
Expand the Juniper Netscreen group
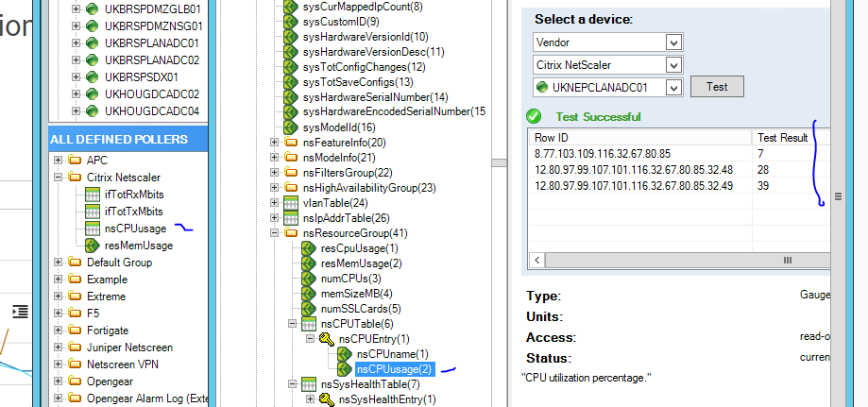tap(59, 348)
